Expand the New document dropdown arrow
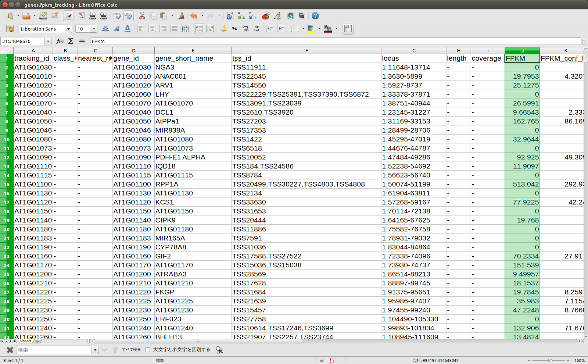The height and width of the screenshot is (364, 588). pyautogui.click(x=18, y=16)
